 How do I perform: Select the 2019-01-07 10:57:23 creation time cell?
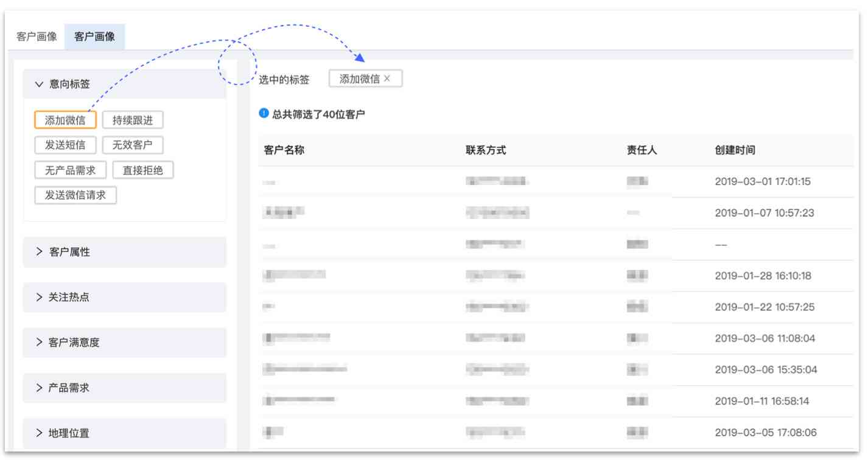(765, 213)
